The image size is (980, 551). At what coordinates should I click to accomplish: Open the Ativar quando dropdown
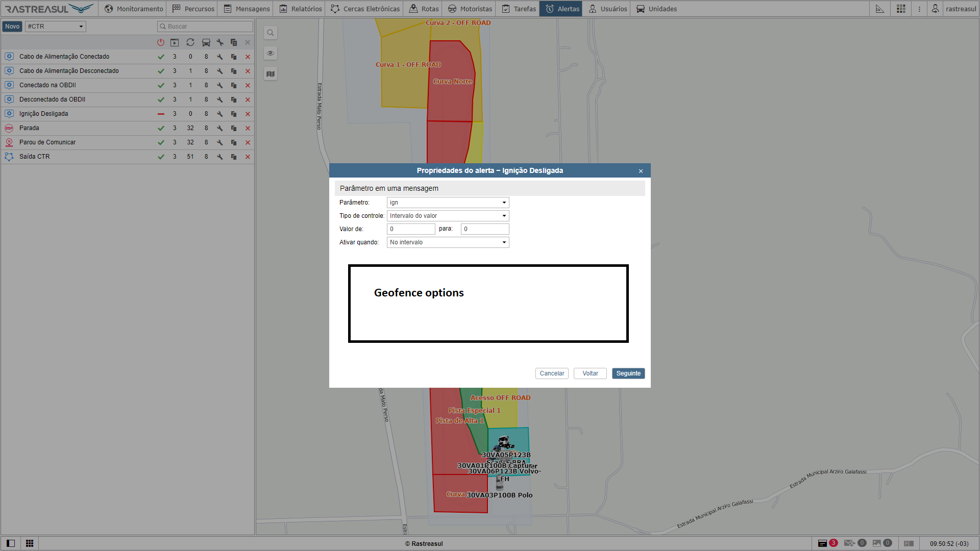click(x=448, y=242)
